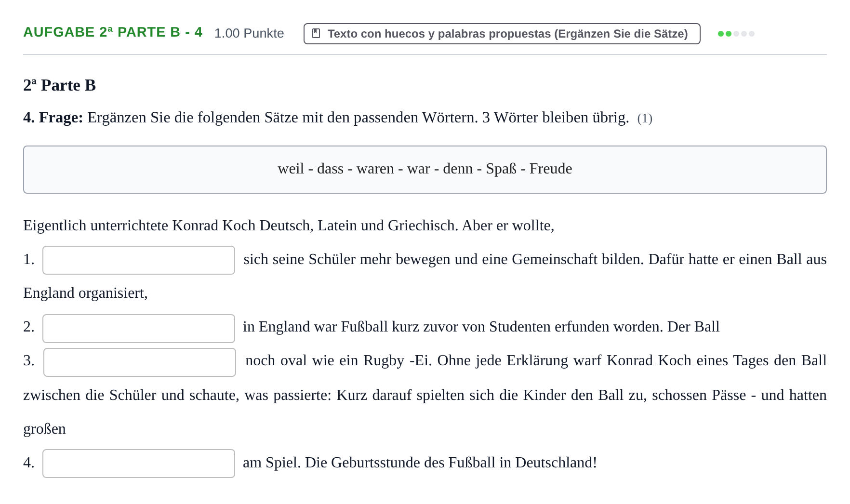The width and height of the screenshot is (850, 504).
Task: Click the text 'England organisiert,'
Action: tap(85, 293)
